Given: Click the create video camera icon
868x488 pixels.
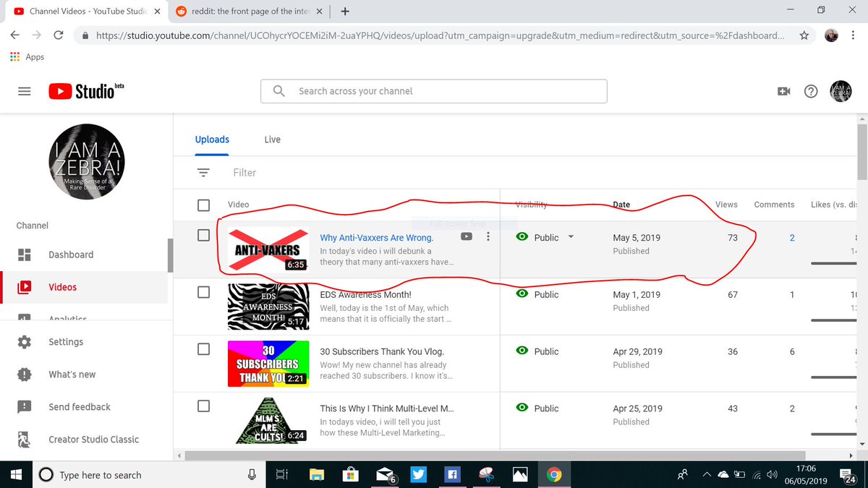Looking at the screenshot, I should [783, 91].
